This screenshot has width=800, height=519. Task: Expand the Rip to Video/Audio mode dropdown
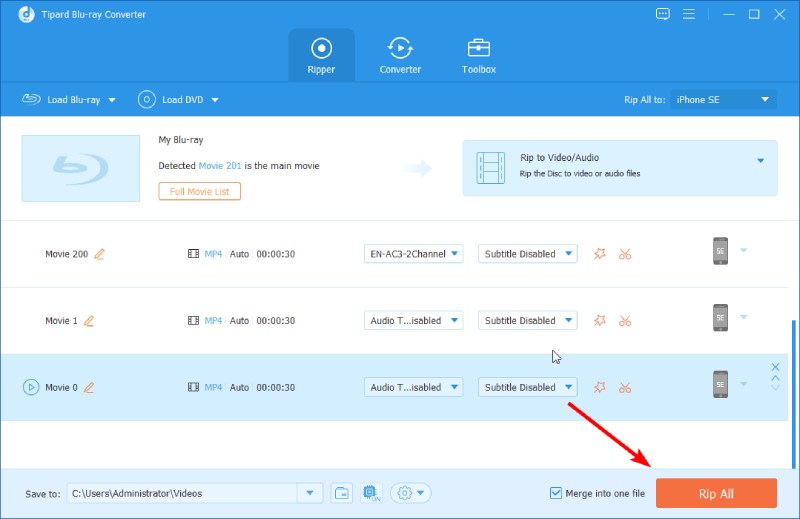tap(760, 161)
